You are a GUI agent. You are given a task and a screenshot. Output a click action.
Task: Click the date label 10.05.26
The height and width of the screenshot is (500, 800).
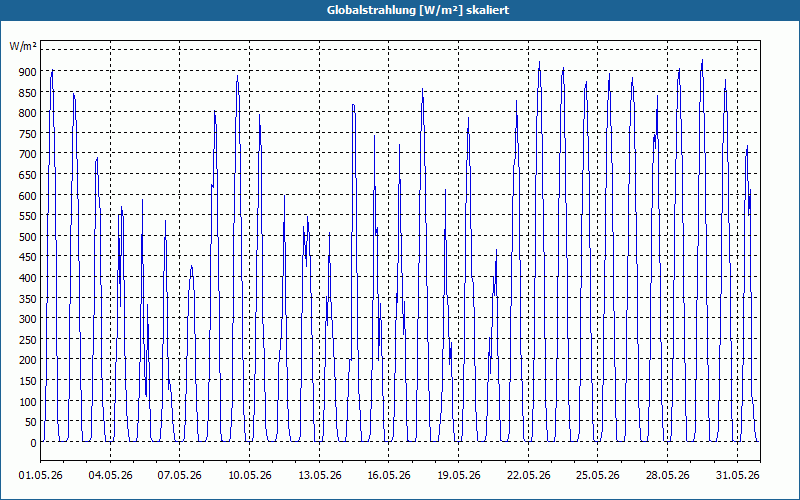point(249,476)
